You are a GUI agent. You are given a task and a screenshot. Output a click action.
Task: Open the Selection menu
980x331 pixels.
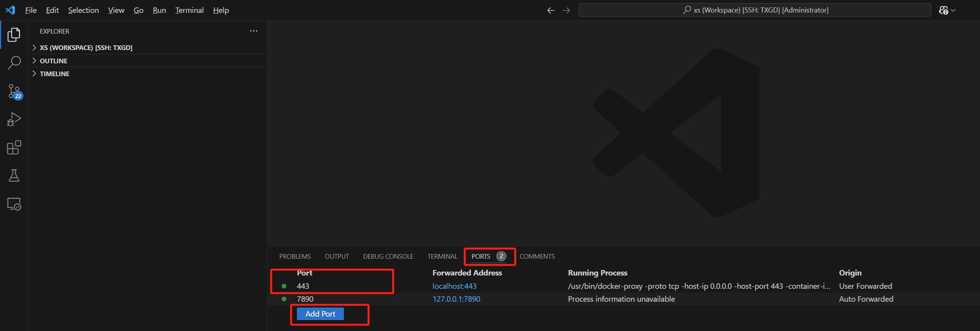coord(83,10)
